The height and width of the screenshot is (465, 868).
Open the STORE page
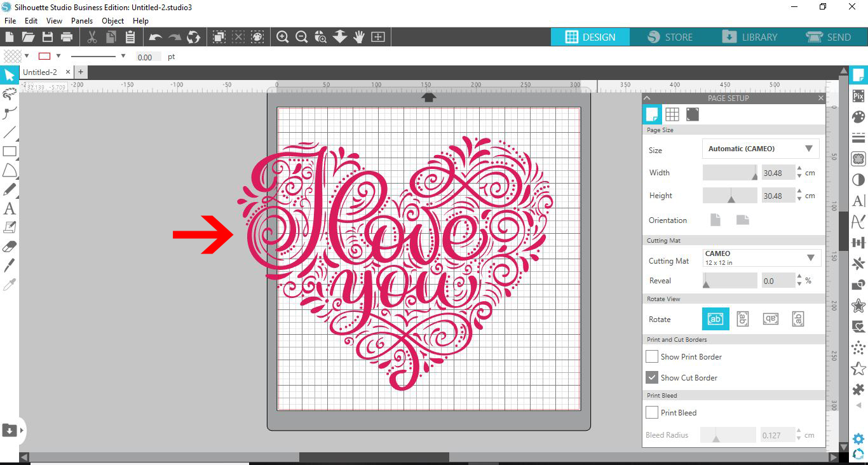coord(670,37)
